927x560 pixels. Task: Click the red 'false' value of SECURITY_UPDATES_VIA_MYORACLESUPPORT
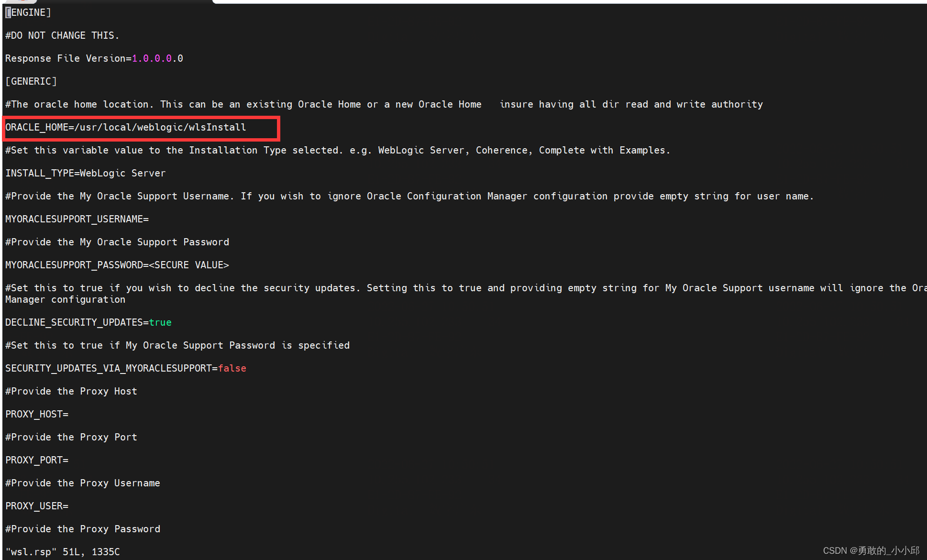coord(232,368)
